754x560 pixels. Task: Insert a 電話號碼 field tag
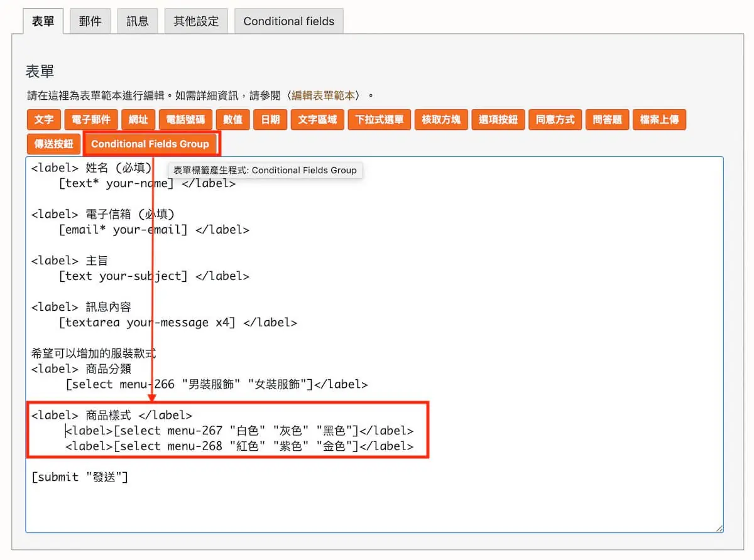[x=185, y=119]
